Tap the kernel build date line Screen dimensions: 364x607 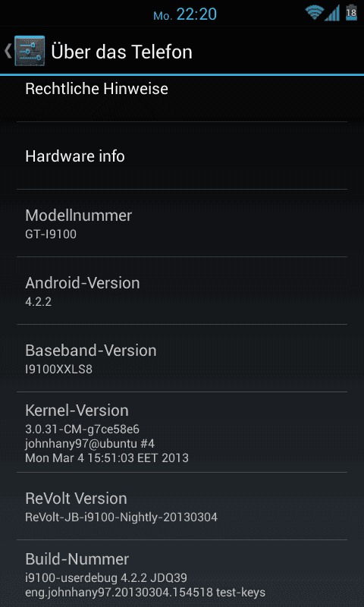pyautogui.click(x=107, y=458)
